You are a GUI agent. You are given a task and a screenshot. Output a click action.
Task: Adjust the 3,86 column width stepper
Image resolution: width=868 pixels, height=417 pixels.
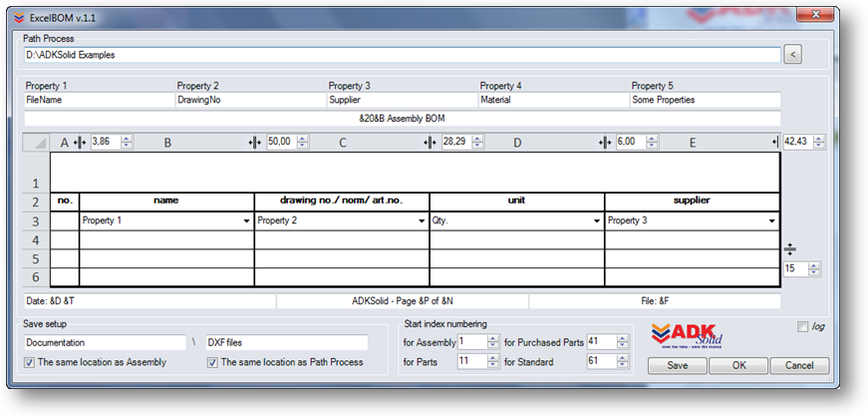pos(127,143)
